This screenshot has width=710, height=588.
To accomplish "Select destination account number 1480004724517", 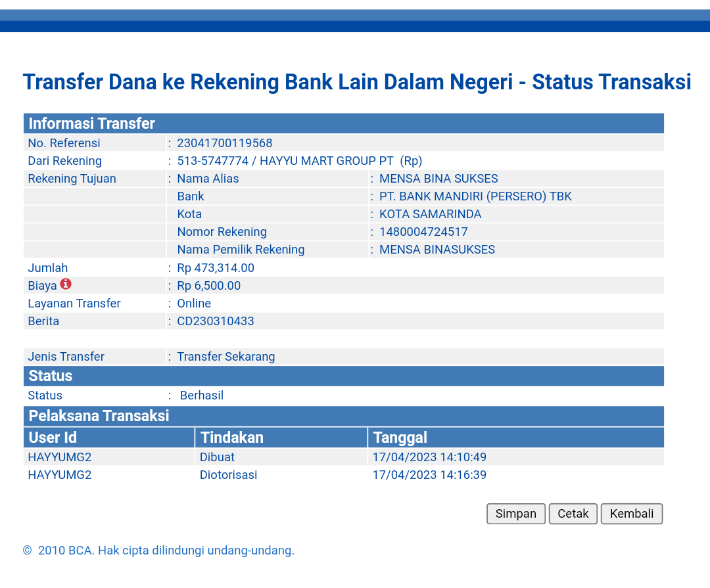I will (423, 232).
